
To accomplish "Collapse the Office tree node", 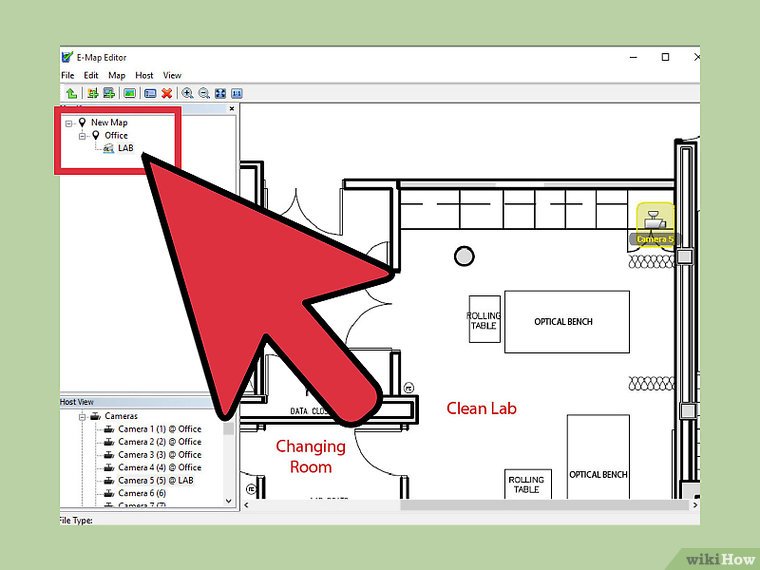I will 82,135.
